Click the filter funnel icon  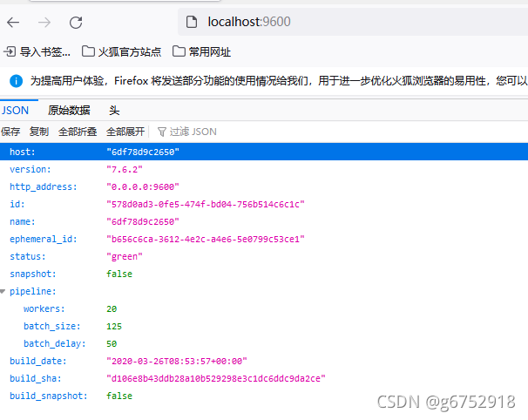(x=162, y=132)
